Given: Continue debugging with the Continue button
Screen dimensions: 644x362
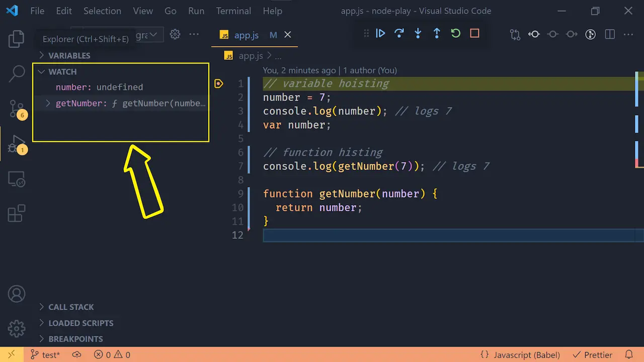Looking at the screenshot, I should pyautogui.click(x=380, y=34).
